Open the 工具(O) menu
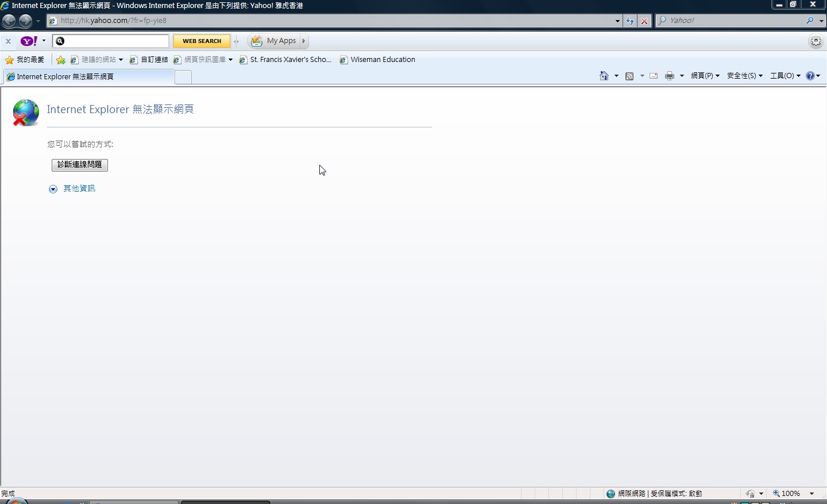The height and width of the screenshot is (504, 827). point(785,76)
